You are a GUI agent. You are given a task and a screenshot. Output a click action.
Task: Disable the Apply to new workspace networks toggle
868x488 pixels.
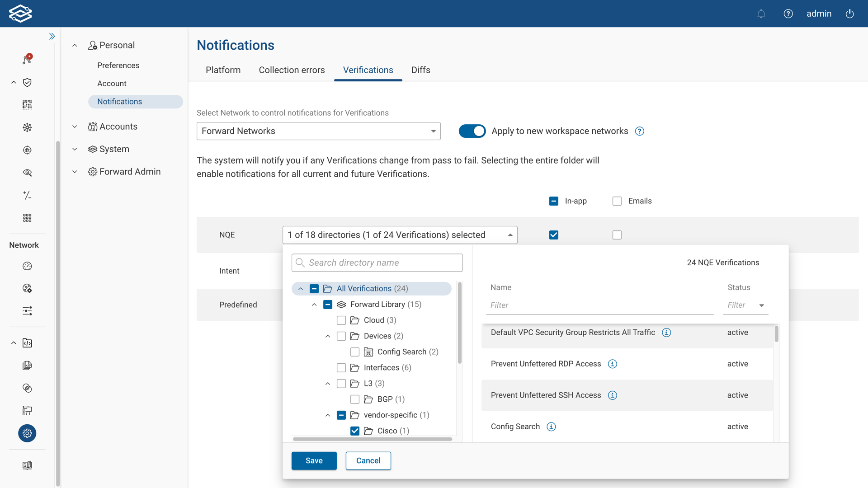472,131
